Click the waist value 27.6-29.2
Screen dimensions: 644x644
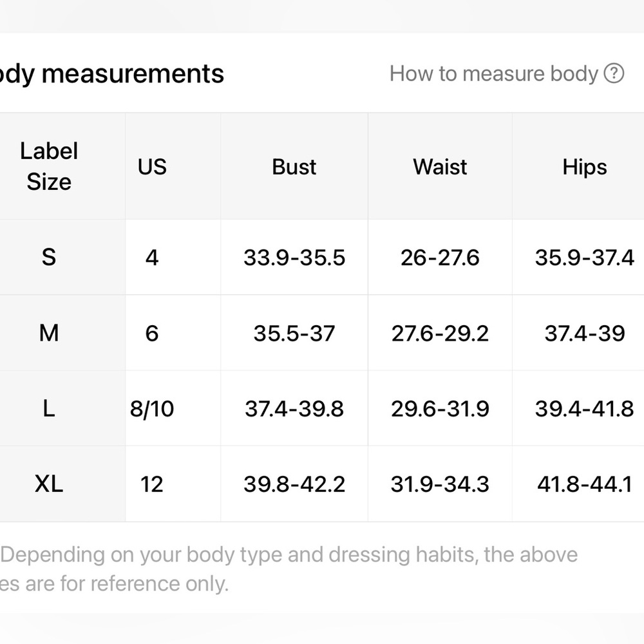[x=440, y=333]
